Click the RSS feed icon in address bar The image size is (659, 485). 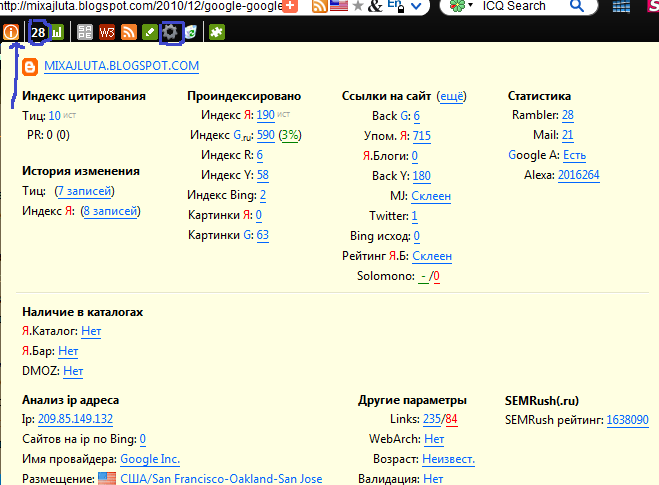click(319, 6)
